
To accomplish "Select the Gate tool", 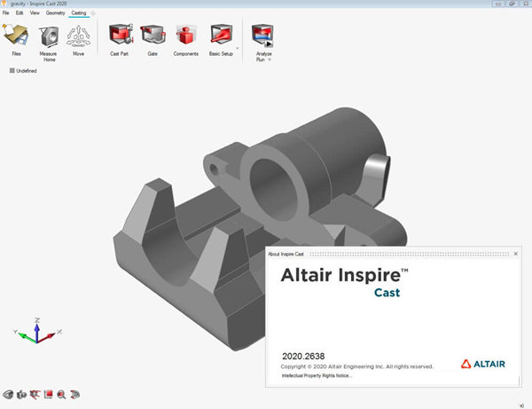I will tap(152, 36).
